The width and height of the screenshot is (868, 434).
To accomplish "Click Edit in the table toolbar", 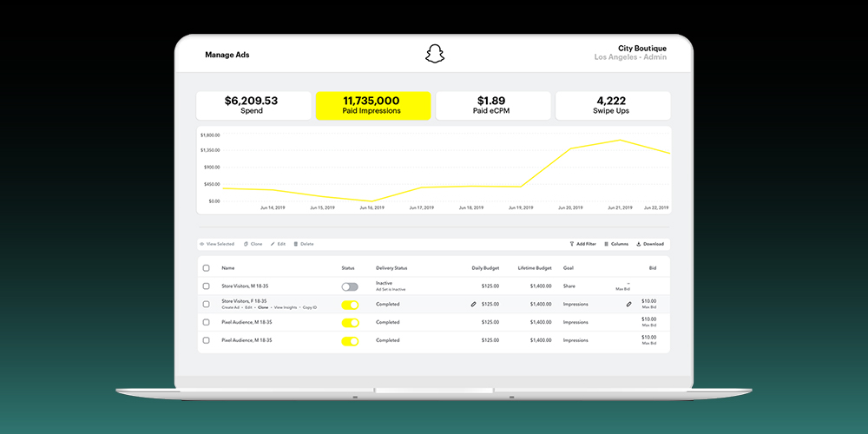I will coord(279,244).
